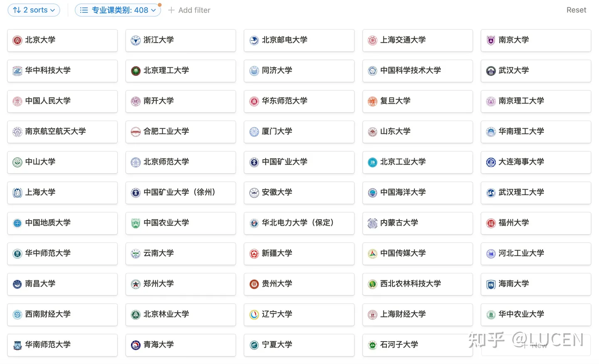Open the 辽宁大学 card
The image size is (599, 364).
click(x=299, y=314)
